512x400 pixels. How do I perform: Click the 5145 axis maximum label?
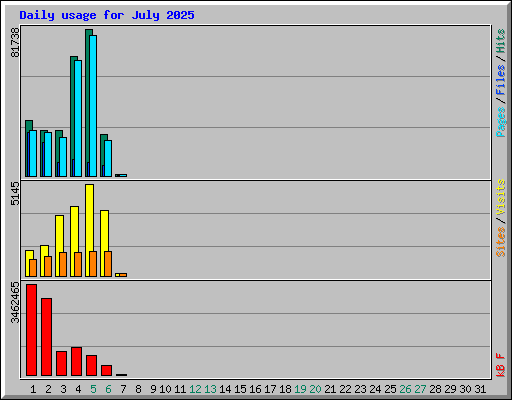coord(15,193)
